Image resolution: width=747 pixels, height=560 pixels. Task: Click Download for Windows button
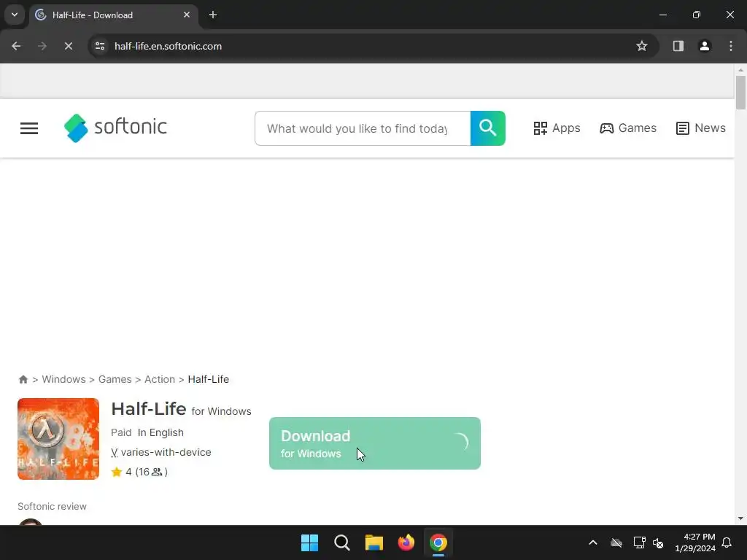point(374,443)
